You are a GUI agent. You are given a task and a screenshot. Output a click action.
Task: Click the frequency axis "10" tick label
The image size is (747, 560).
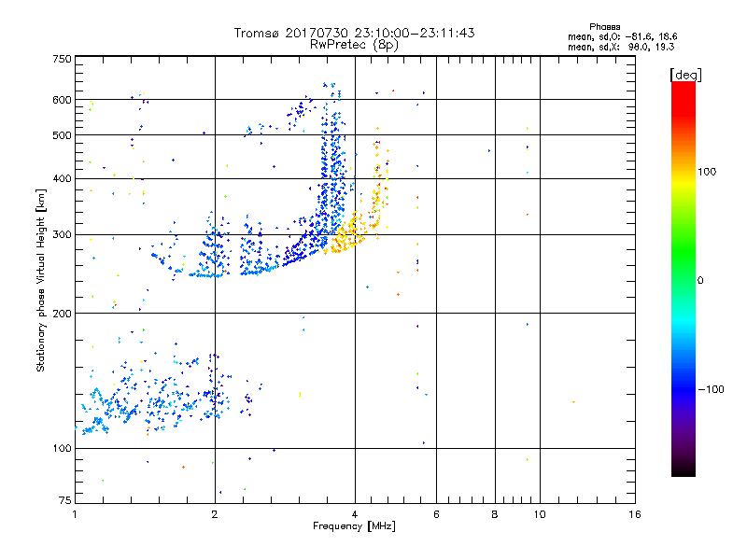[540, 514]
